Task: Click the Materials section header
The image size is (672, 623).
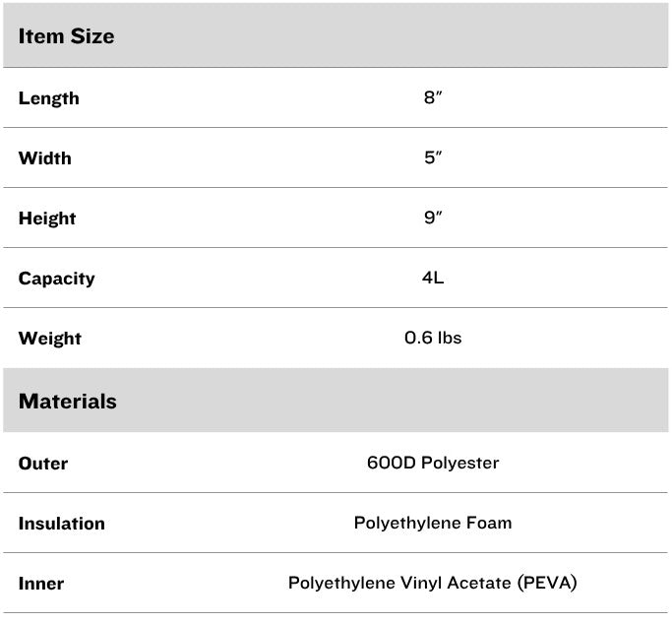Action: tap(67, 402)
